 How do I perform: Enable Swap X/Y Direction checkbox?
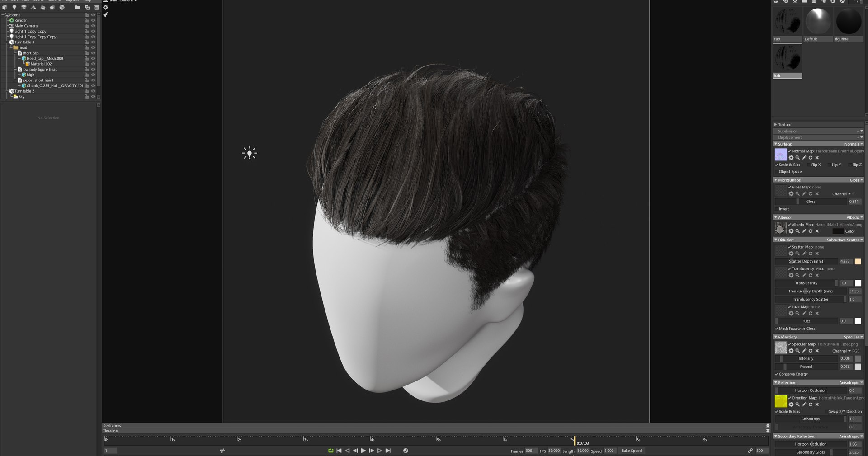(826, 412)
